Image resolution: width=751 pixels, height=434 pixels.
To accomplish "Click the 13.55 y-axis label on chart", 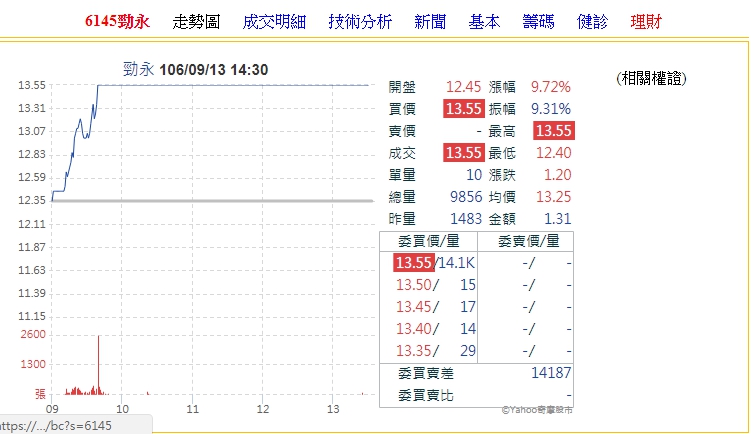I will tap(32, 86).
